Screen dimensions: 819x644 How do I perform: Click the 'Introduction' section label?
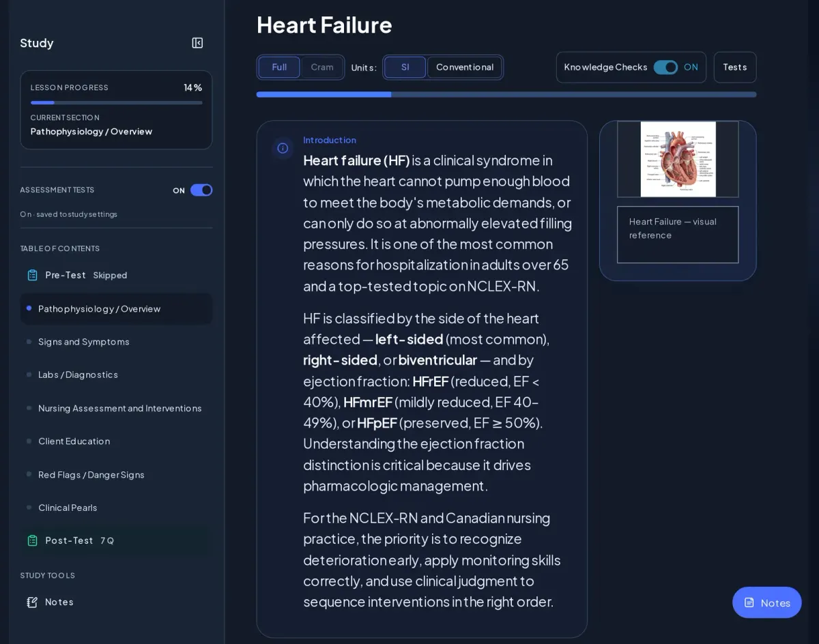coord(330,140)
